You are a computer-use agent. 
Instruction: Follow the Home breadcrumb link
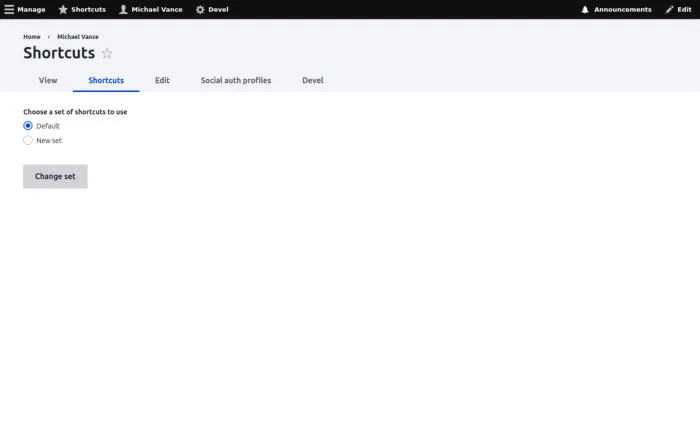pos(32,37)
